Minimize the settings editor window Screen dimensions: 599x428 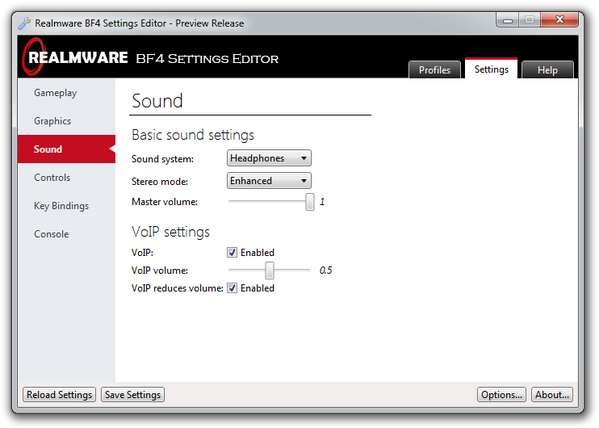coord(507,19)
